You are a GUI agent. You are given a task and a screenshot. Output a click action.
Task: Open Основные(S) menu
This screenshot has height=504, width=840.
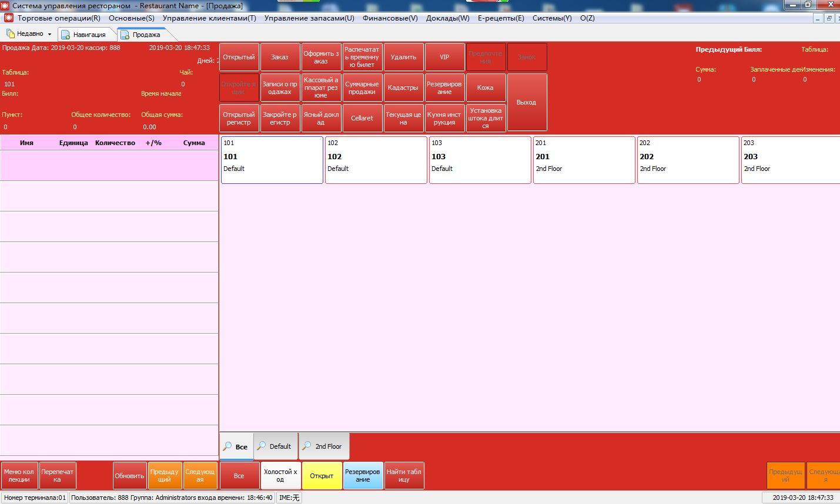[132, 18]
